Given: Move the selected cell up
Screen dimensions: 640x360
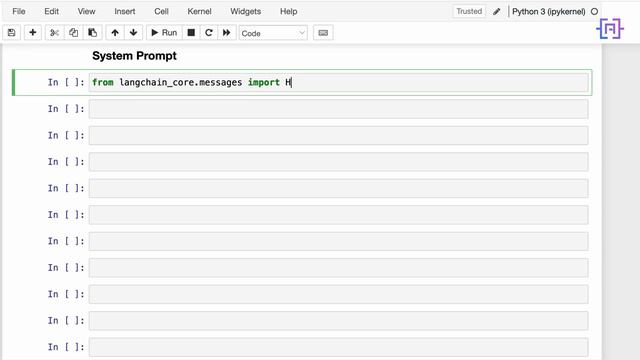Looking at the screenshot, I should coord(115,33).
